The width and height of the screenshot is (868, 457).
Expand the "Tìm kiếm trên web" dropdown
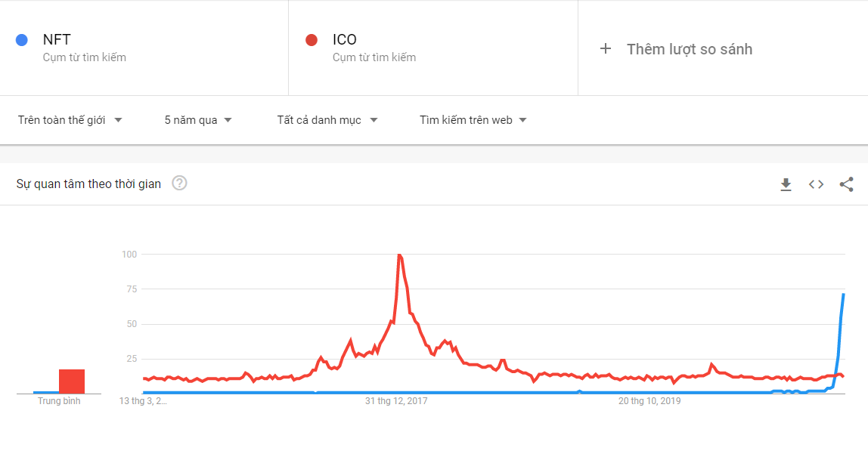click(x=473, y=120)
